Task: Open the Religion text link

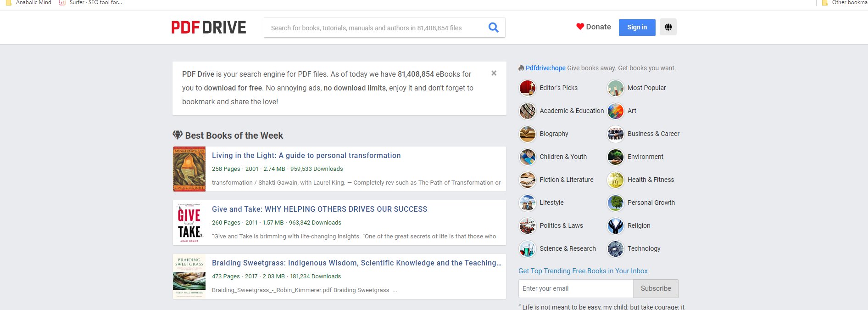Action: [x=639, y=225]
